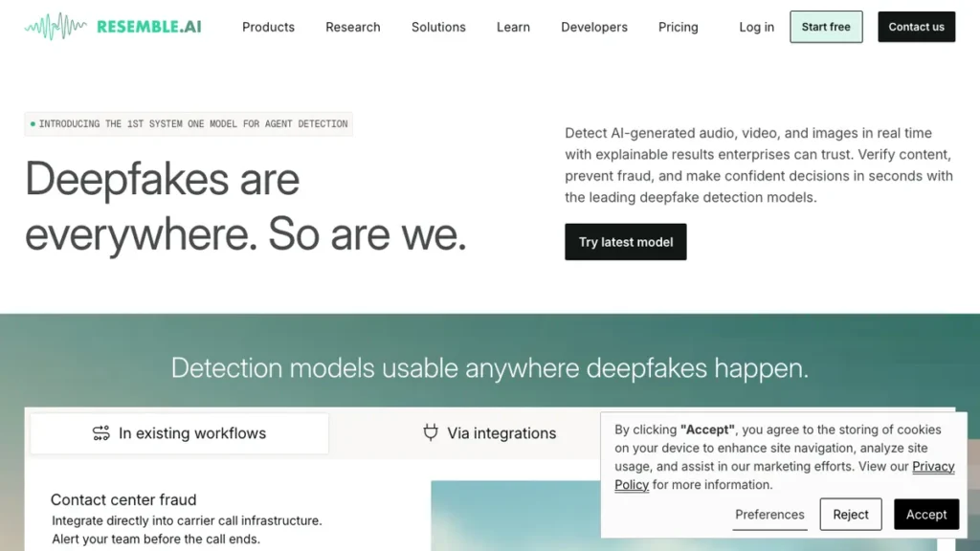Click the Try latest model button
This screenshot has height=551, width=980.
(x=626, y=242)
